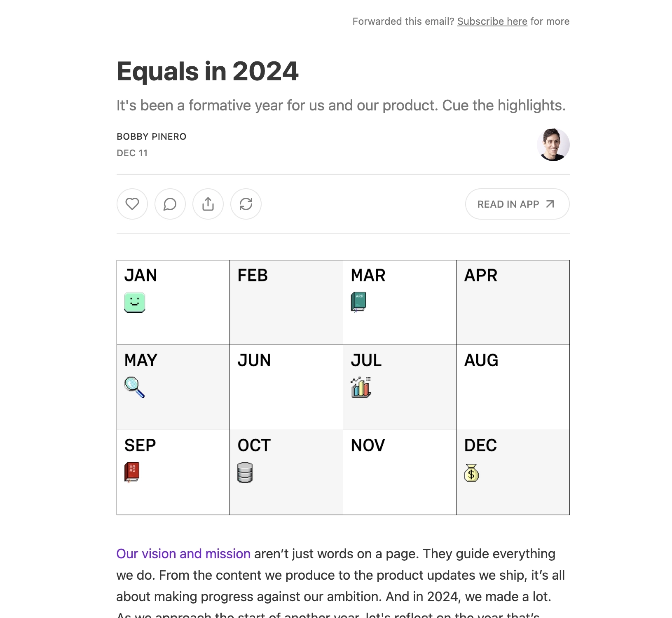Click the bar chart icon under JUL
Image resolution: width=672 pixels, height=618 pixels.
coord(360,388)
